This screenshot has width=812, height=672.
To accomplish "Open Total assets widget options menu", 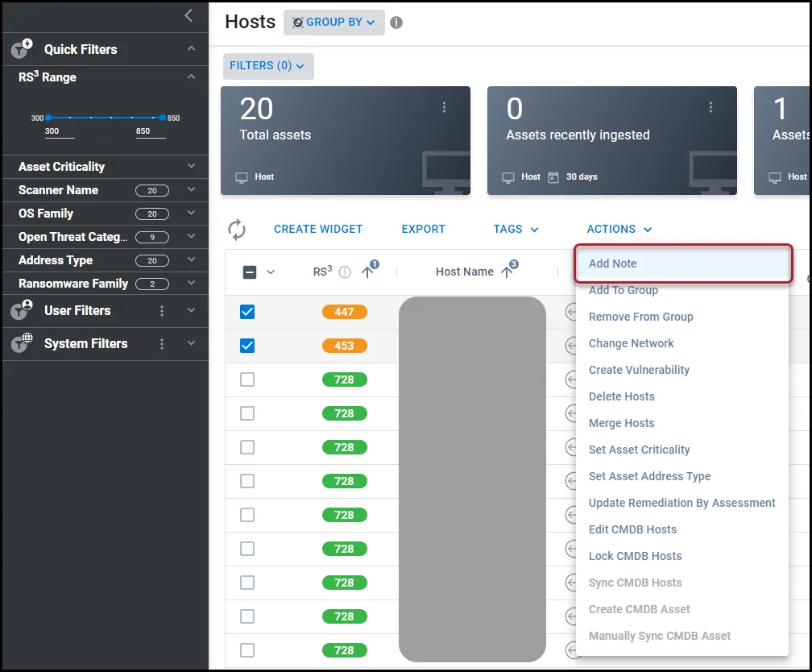I will click(x=444, y=107).
